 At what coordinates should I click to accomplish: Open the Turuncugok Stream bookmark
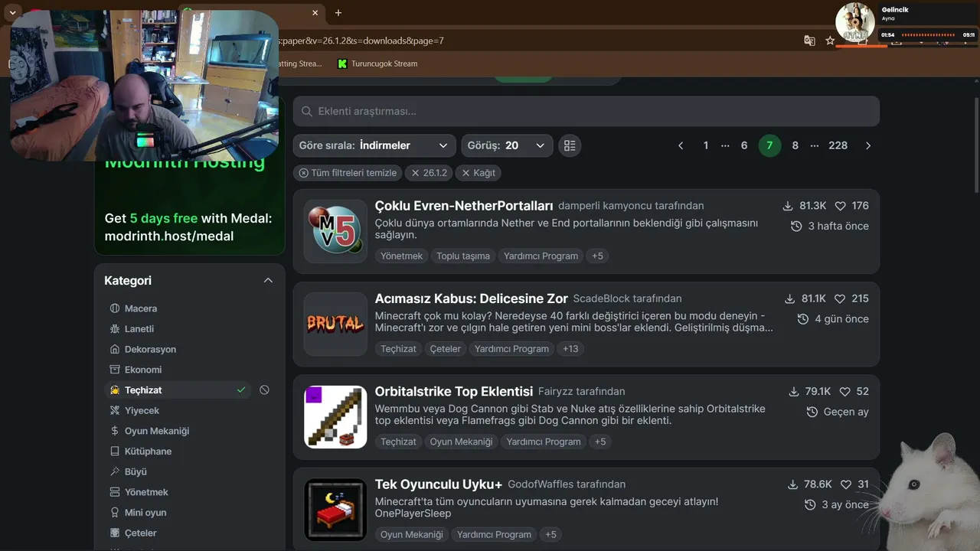coord(377,64)
